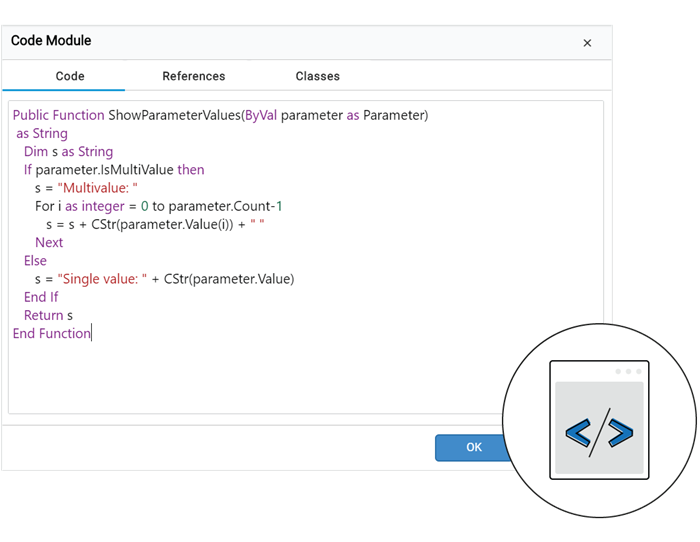Image resolution: width=700 pixels, height=542 pixels.
Task: Close the Code Module dialog
Action: [587, 43]
